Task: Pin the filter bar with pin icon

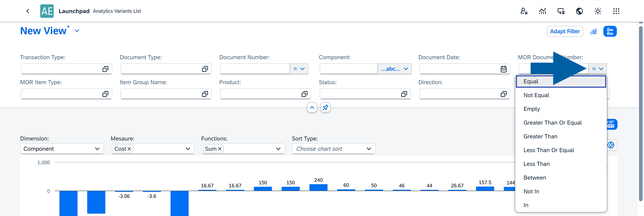Action: pyautogui.click(x=325, y=108)
